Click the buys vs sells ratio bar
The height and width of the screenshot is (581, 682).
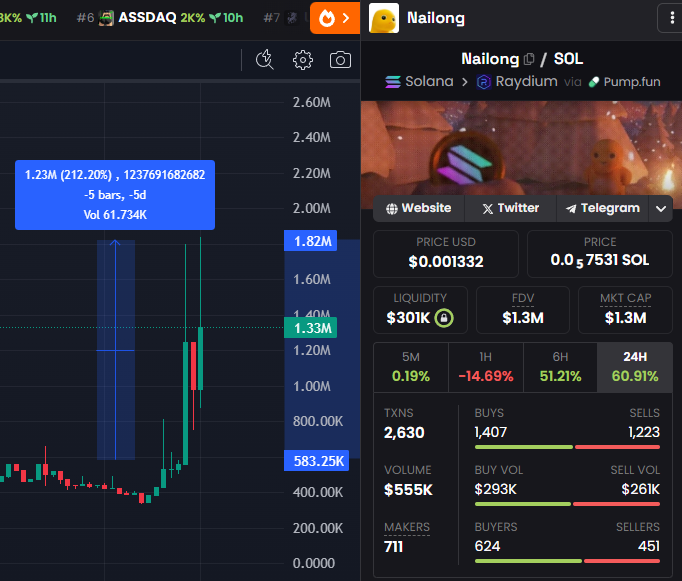click(567, 447)
